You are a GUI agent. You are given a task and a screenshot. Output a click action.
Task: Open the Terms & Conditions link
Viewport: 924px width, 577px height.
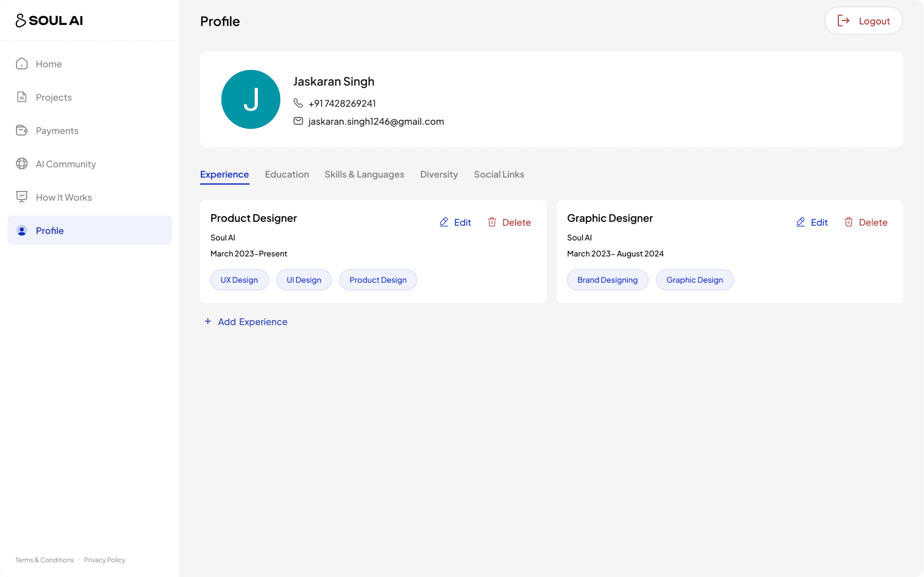[45, 560]
